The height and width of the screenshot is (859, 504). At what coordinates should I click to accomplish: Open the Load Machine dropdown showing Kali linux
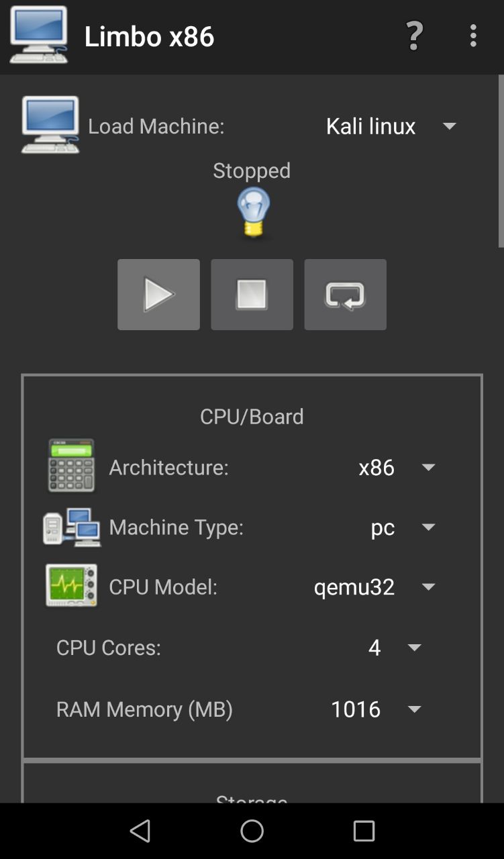pyautogui.click(x=391, y=126)
